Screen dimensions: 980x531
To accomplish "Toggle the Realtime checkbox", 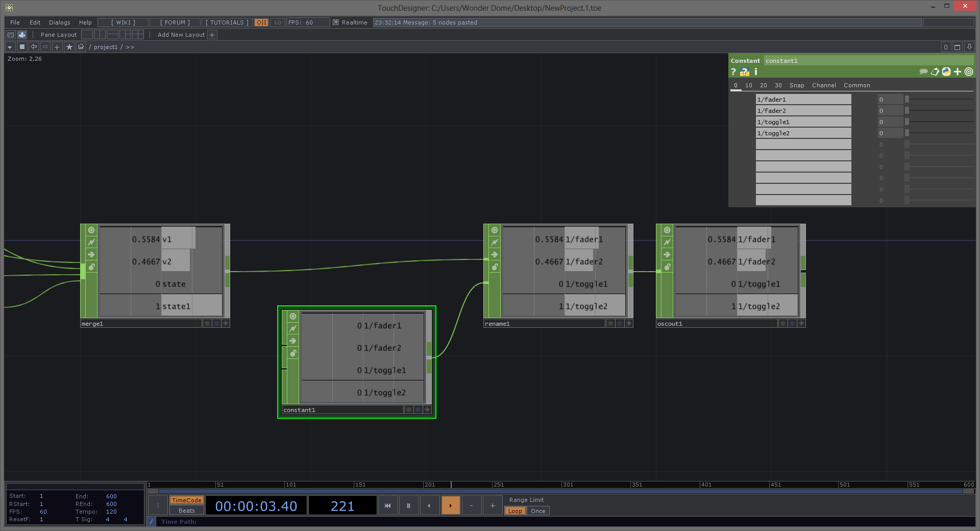I will [335, 22].
